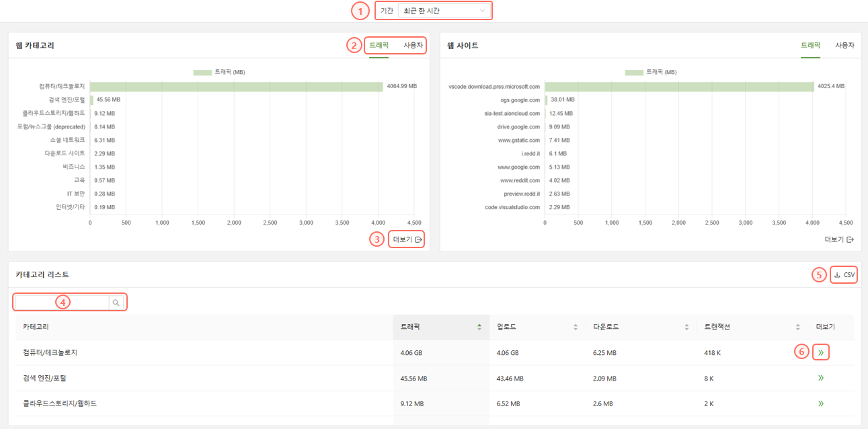The image size is (868, 429).
Task: Switch to 사용자 tab in 웹 사이트
Action: [x=844, y=46]
